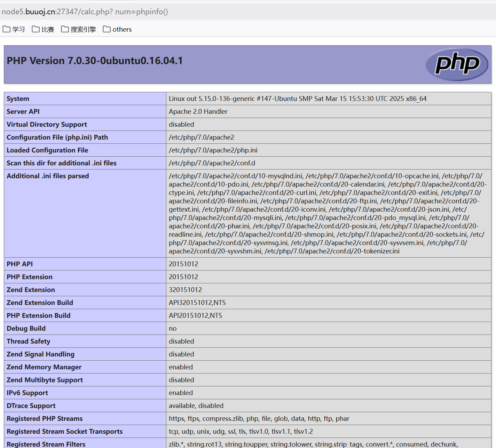
Task: Click Virtual Directory Support label
Action: (47, 124)
